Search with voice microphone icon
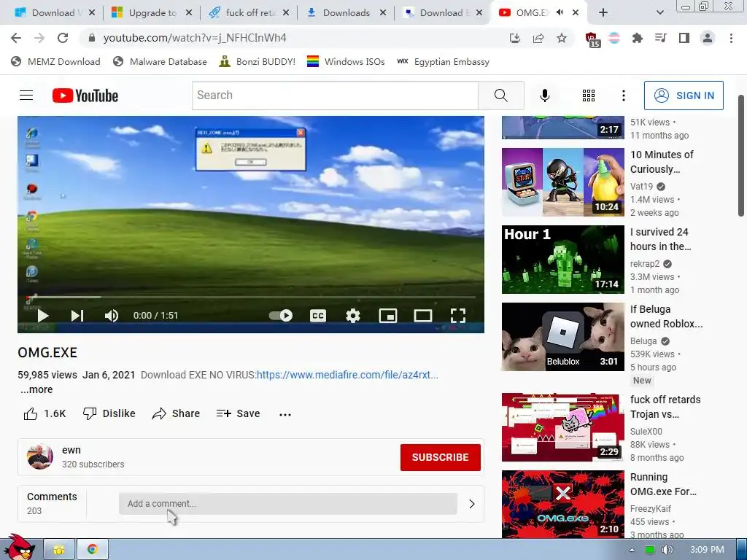The width and height of the screenshot is (747, 560). [544, 96]
